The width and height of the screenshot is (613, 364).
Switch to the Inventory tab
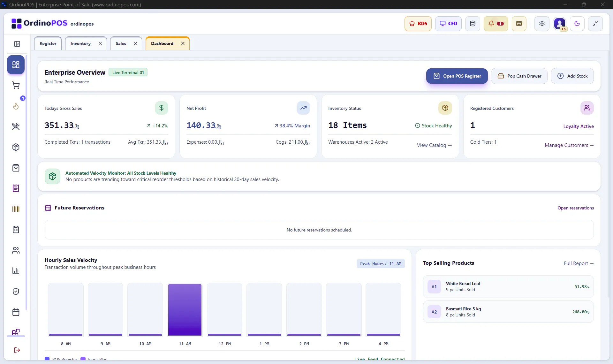80,43
